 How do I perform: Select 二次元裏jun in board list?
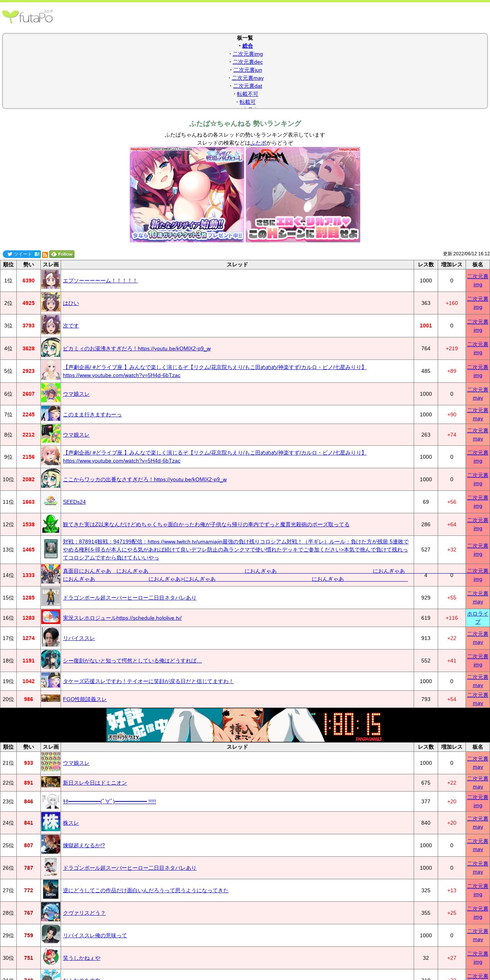(248, 70)
